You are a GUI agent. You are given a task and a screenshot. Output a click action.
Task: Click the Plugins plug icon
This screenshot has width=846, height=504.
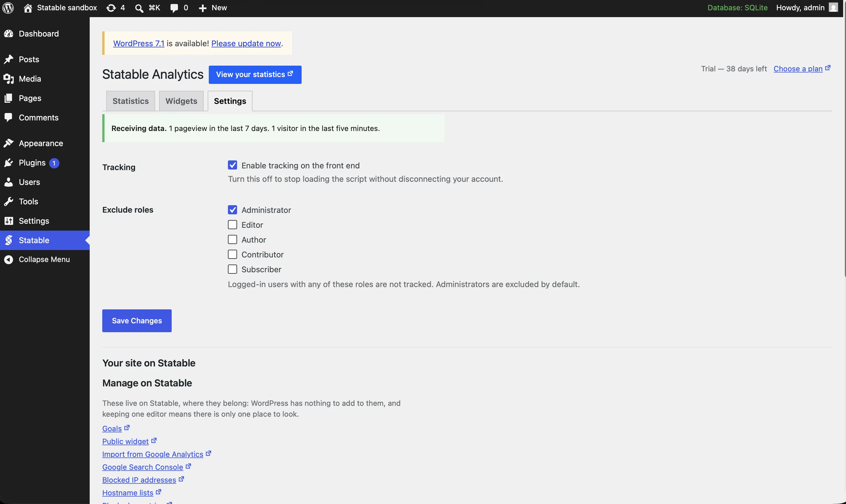point(9,163)
